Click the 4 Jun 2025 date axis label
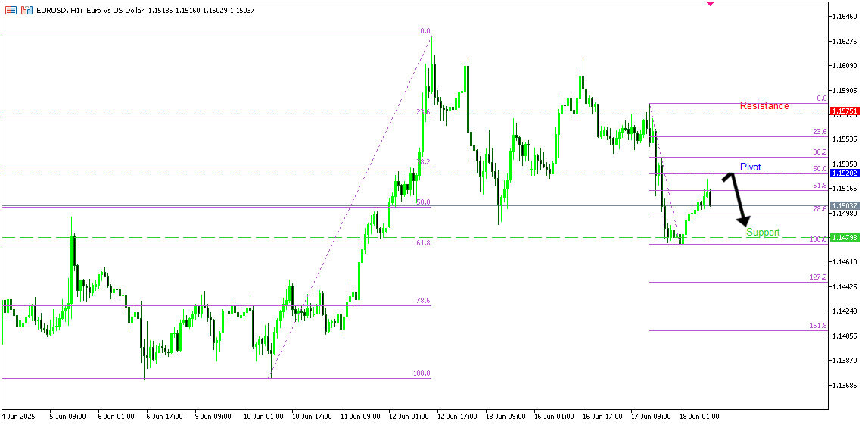This screenshot has height=425, width=868. click(x=20, y=416)
